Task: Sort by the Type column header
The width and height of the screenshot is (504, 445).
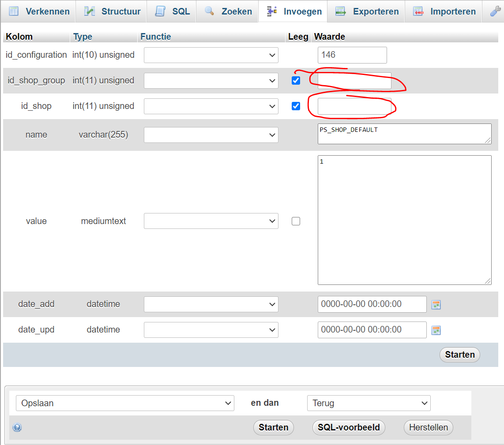Action: 83,37
